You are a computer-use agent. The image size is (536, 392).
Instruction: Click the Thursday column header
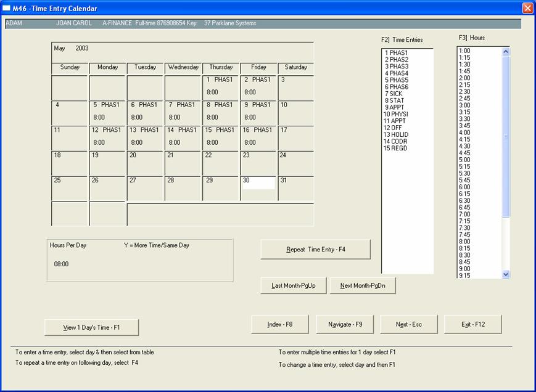click(220, 68)
